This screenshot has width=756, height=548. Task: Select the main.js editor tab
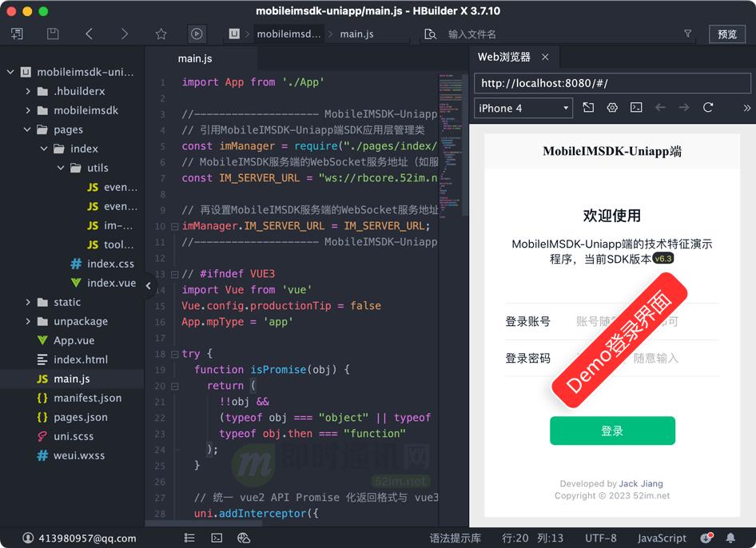pyautogui.click(x=194, y=58)
